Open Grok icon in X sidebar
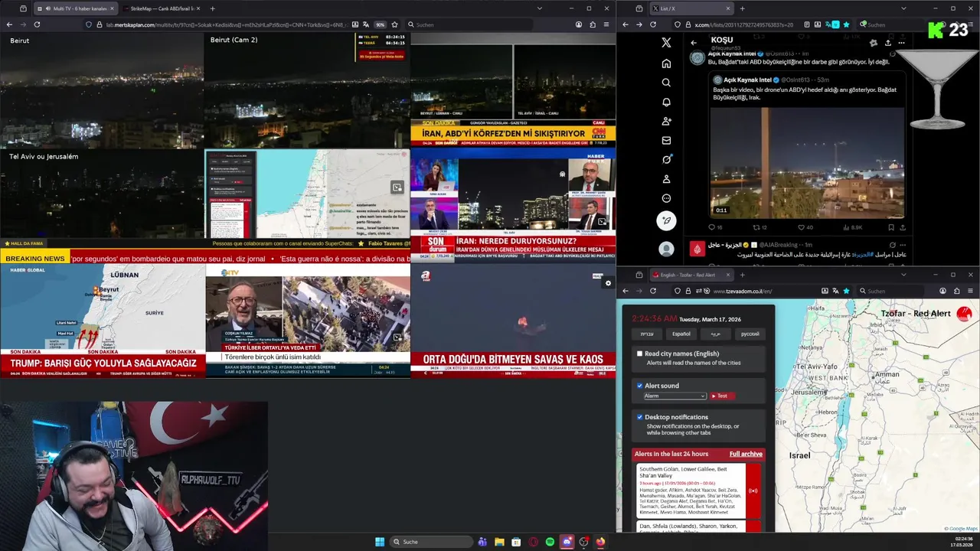Screen dimensions: 980x551 (x=666, y=160)
